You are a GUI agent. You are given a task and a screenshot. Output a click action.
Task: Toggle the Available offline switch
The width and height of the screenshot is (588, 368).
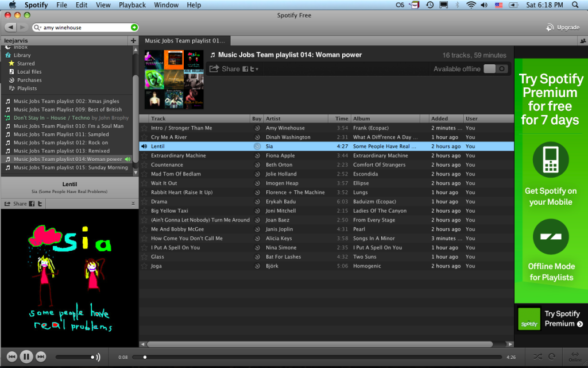(x=496, y=69)
